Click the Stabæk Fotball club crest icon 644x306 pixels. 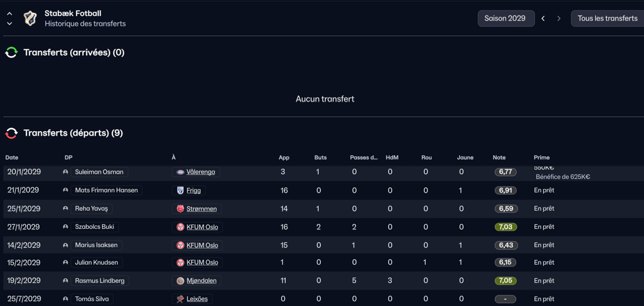point(30,18)
